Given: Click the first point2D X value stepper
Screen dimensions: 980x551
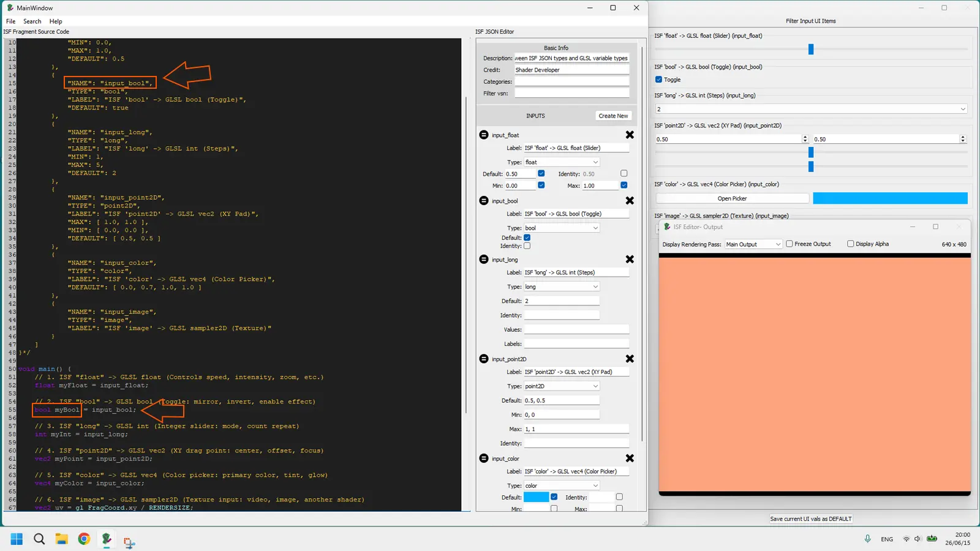Looking at the screenshot, I should coord(805,139).
